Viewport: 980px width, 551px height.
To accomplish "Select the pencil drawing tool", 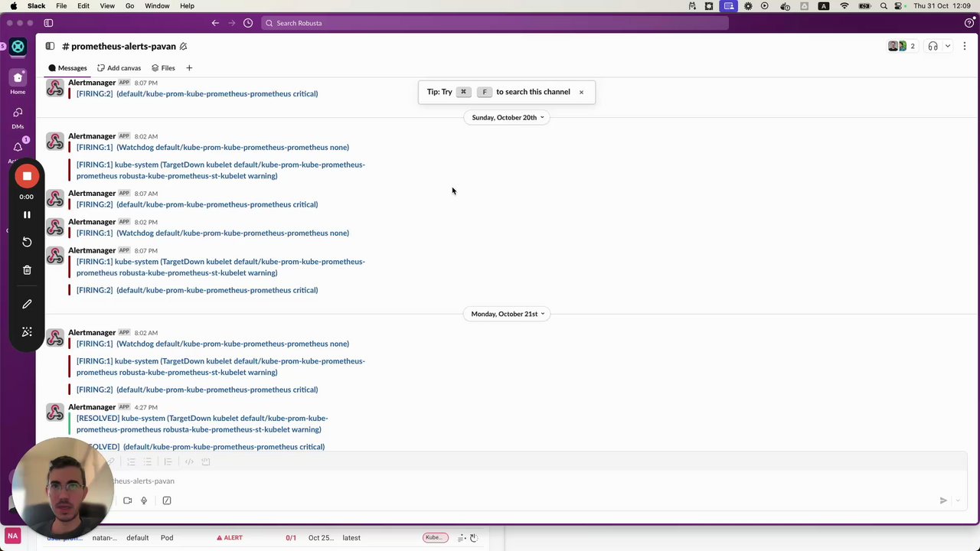I will point(27,304).
